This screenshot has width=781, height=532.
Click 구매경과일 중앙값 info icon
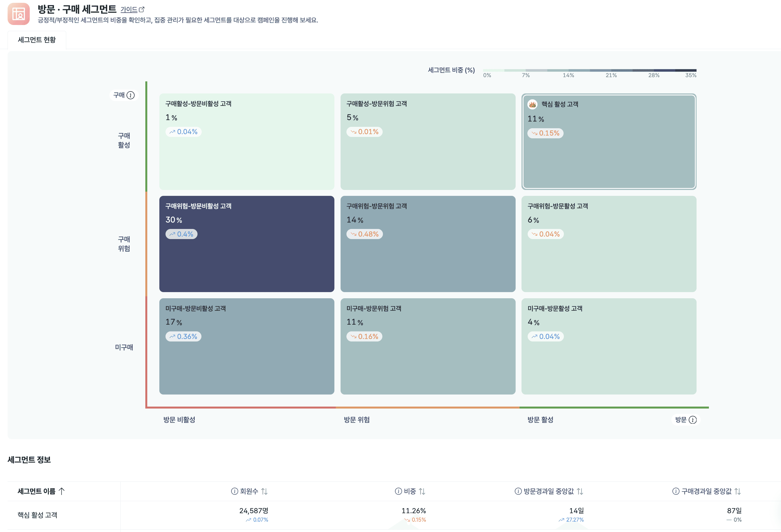pyautogui.click(x=676, y=491)
